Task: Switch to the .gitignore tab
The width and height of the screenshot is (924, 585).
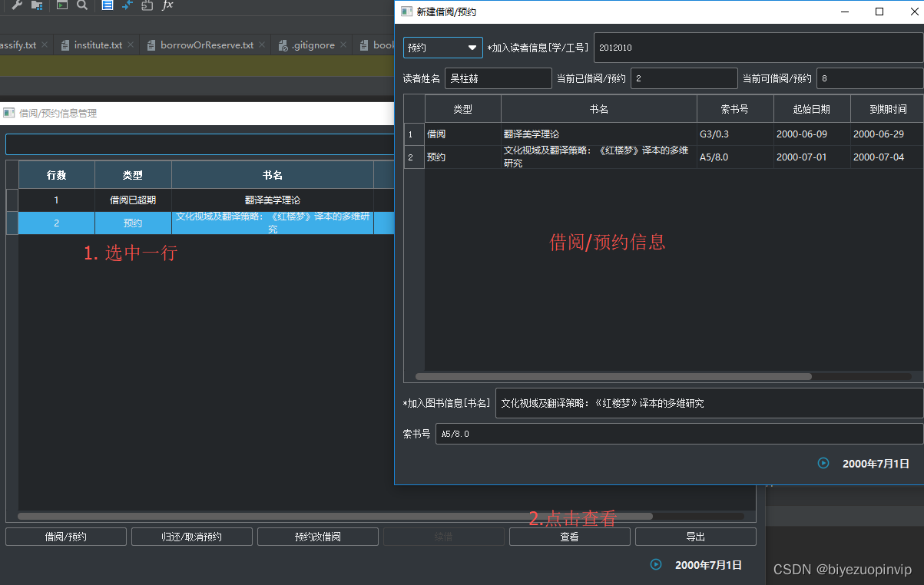Action: point(313,45)
